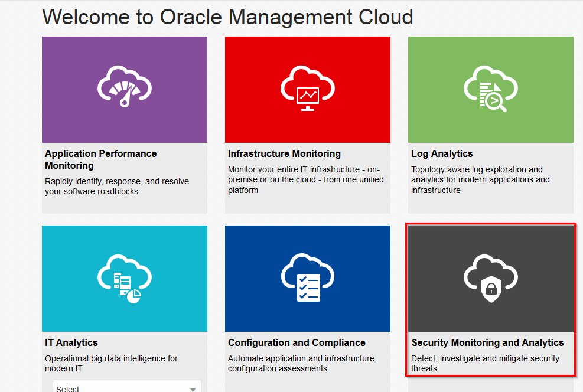Click the Security Monitoring shield lock icon
This screenshot has height=392, width=583.
(490, 278)
